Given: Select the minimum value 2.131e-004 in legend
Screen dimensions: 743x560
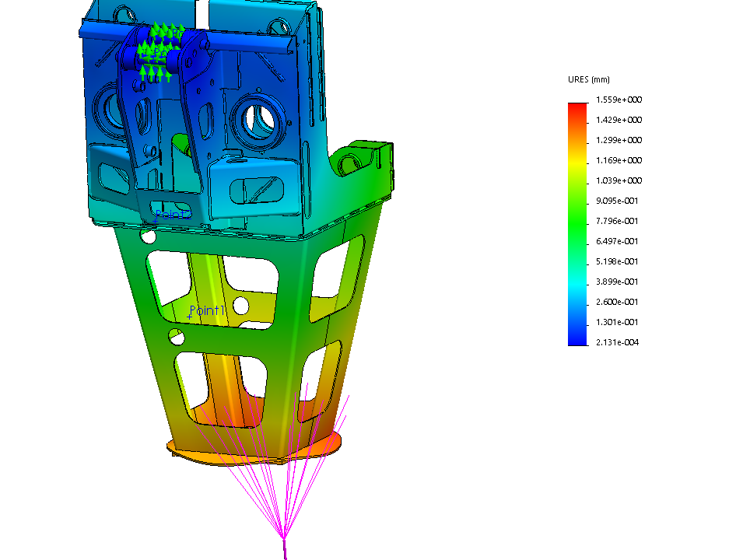Looking at the screenshot, I should pyautogui.click(x=619, y=343).
